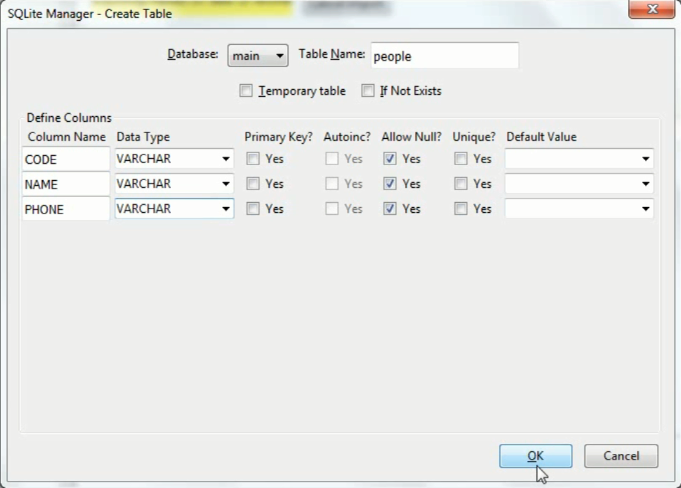The height and width of the screenshot is (488, 681).
Task: Click the Unique? header label
Action: [474, 137]
